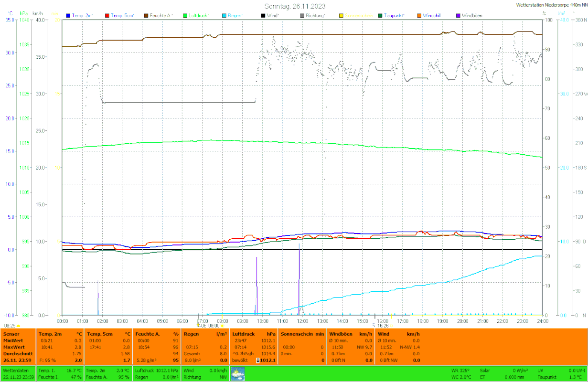Click the 'F: 95 %' humidity value
Image resolution: width=588 pixels, height=382 pixels.
48,361
